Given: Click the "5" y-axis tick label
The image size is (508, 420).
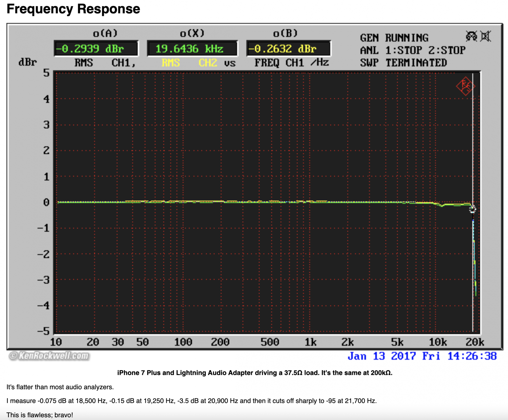Looking at the screenshot, I should pyautogui.click(x=46, y=73).
